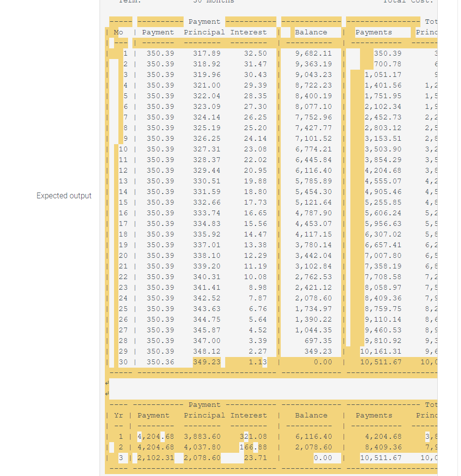Select year 1 interest 321.08
This screenshot has height=476, width=461.
click(253, 436)
